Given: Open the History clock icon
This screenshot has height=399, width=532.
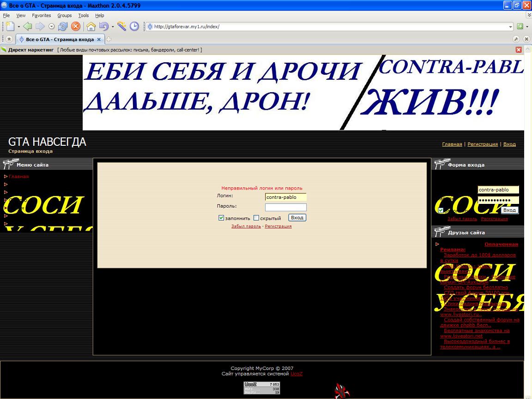Looking at the screenshot, I should pos(134,27).
